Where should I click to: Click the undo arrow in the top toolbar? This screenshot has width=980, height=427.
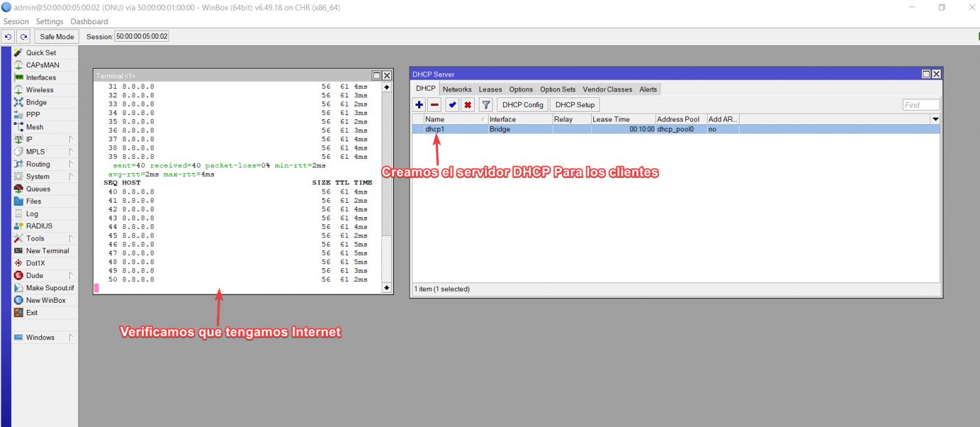coord(8,37)
